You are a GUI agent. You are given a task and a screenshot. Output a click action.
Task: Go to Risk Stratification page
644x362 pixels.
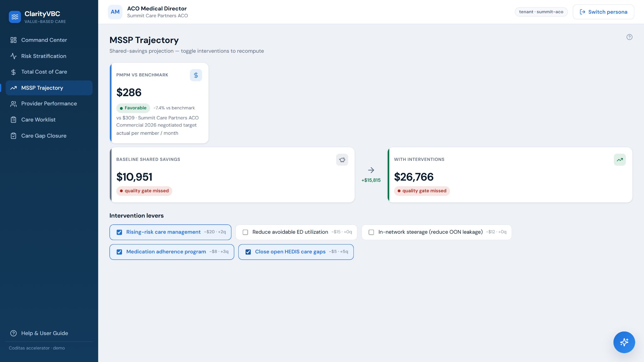pos(49,56)
